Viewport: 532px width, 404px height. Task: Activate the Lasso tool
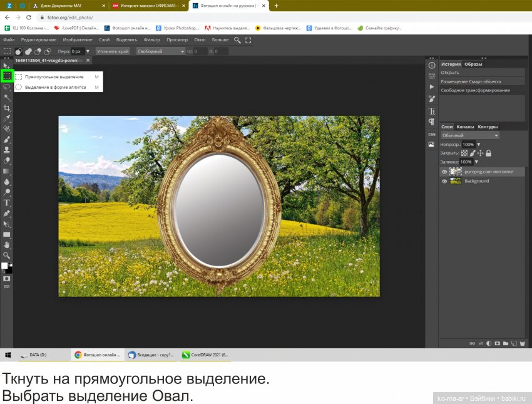(7, 87)
